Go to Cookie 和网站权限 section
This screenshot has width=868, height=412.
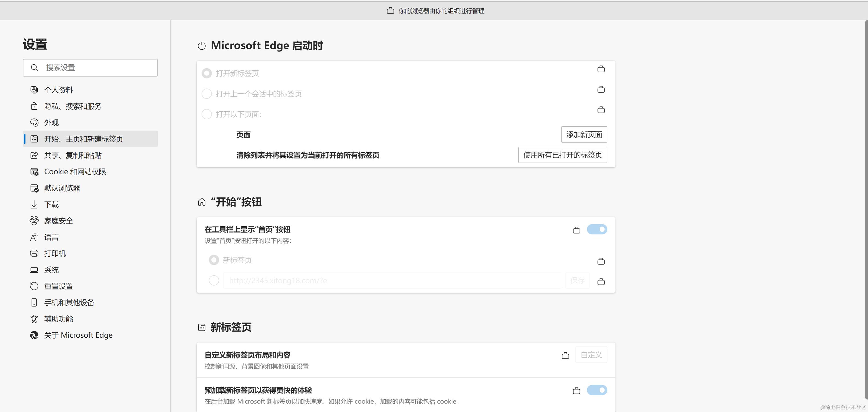coord(75,172)
